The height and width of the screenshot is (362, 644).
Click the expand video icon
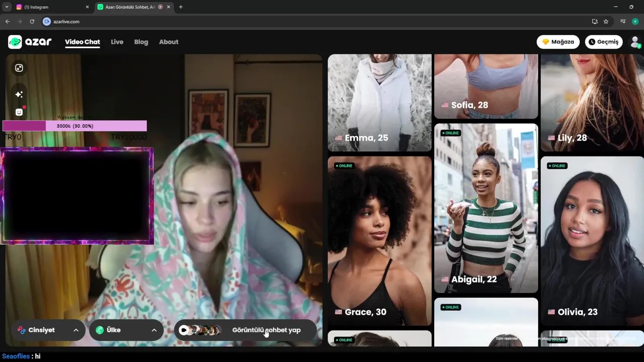click(19, 68)
